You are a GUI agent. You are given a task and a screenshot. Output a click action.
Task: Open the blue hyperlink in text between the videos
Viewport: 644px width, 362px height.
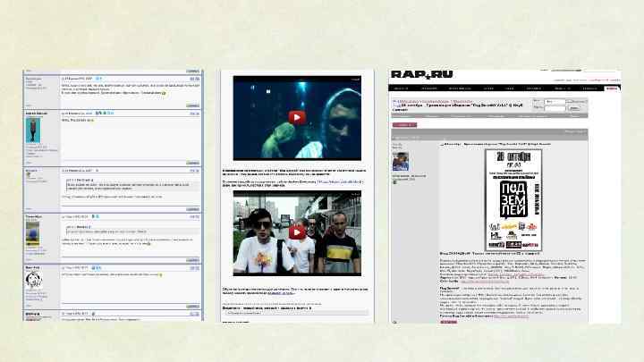coord(337,181)
